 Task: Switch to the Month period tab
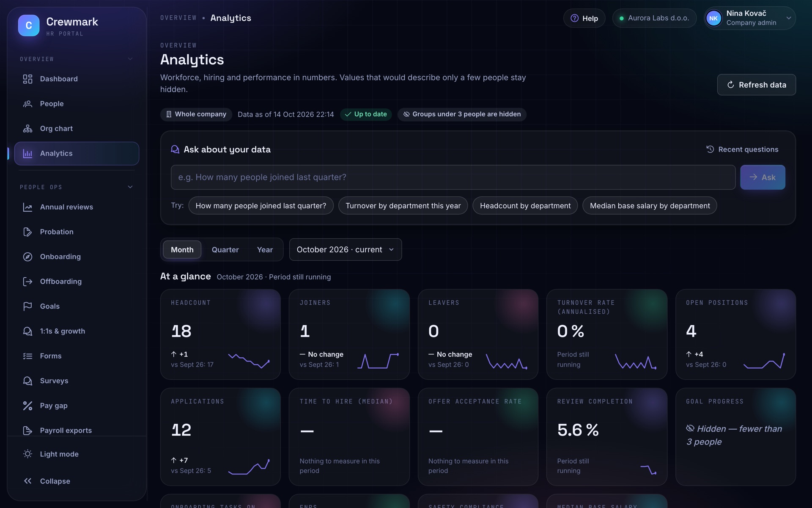[182, 250]
